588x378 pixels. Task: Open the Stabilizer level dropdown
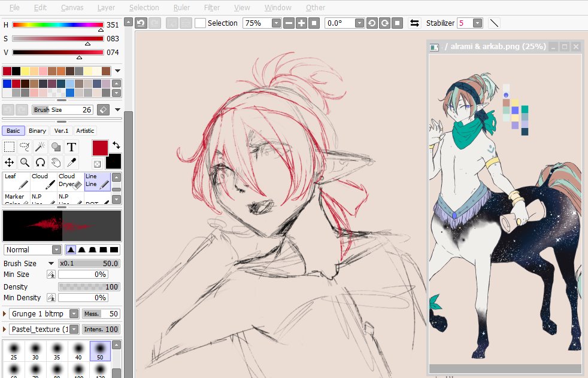pos(477,23)
